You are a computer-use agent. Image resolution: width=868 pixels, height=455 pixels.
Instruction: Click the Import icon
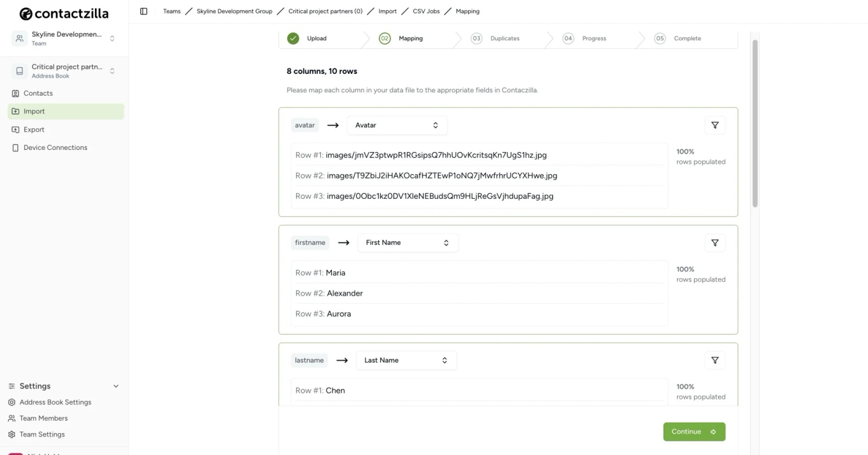(15, 111)
